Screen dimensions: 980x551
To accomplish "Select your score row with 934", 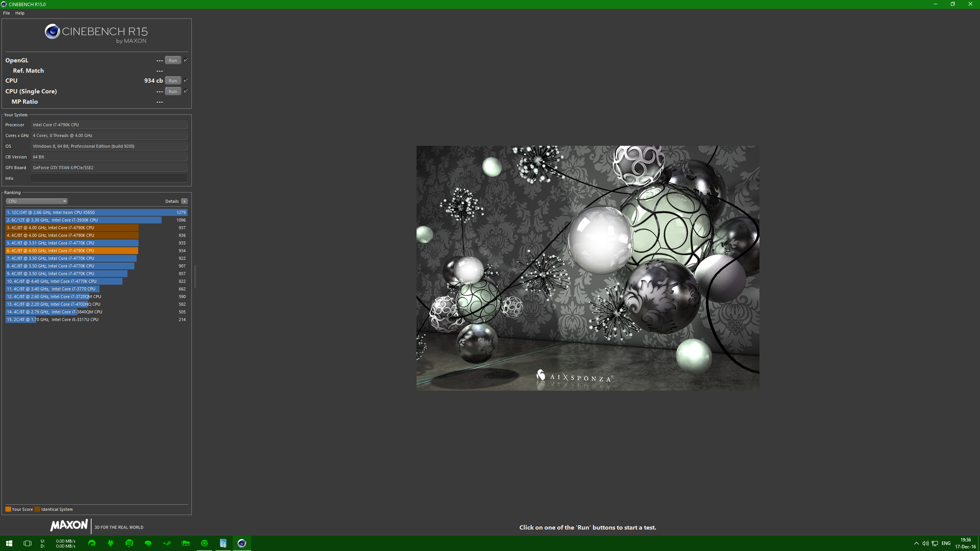I will (x=96, y=251).
